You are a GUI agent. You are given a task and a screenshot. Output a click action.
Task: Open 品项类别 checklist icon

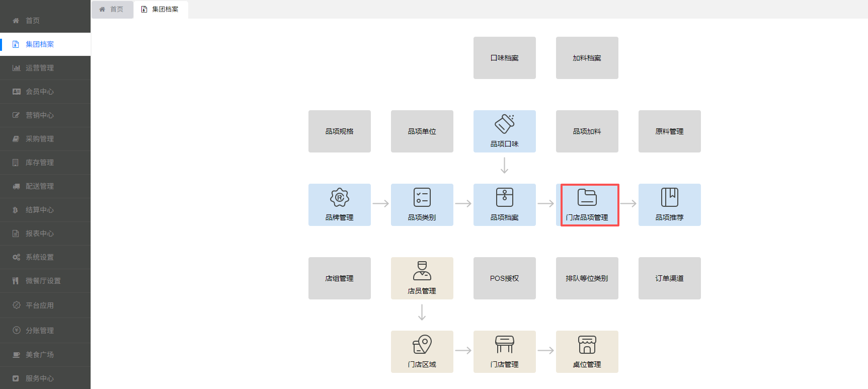pos(422,197)
